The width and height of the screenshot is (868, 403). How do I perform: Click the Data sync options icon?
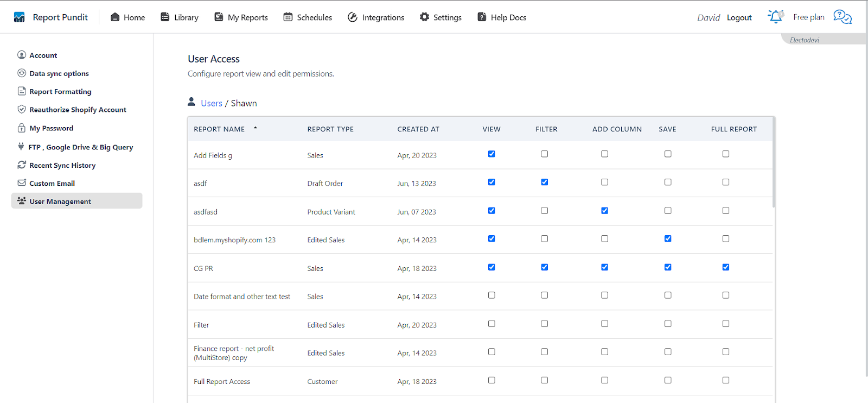[x=22, y=73]
